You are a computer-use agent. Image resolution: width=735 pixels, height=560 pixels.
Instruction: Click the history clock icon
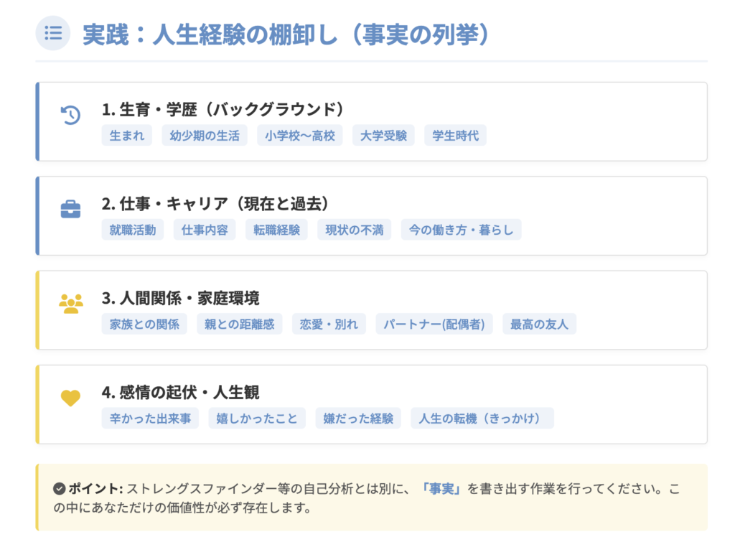70,115
